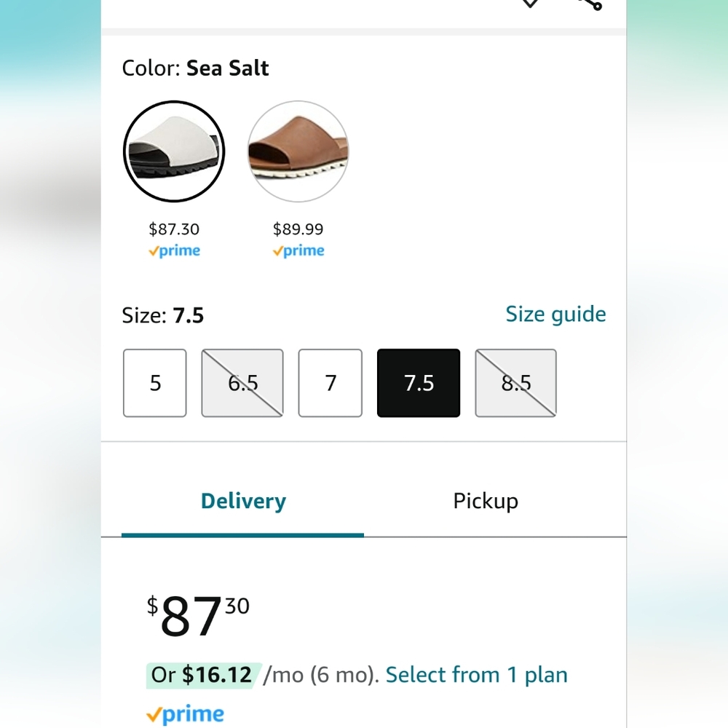Viewport: 728px width, 728px height.
Task: Switch to the Pickup tab
Action: (x=486, y=501)
